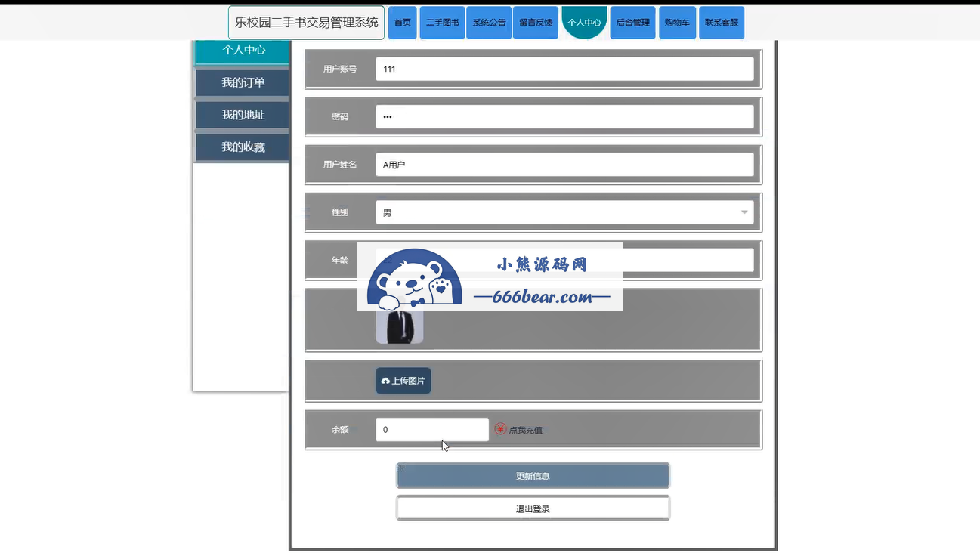Click the 乐校园二手书交易管理系统 site title
Image resolution: width=980 pixels, height=553 pixels.
tap(306, 23)
